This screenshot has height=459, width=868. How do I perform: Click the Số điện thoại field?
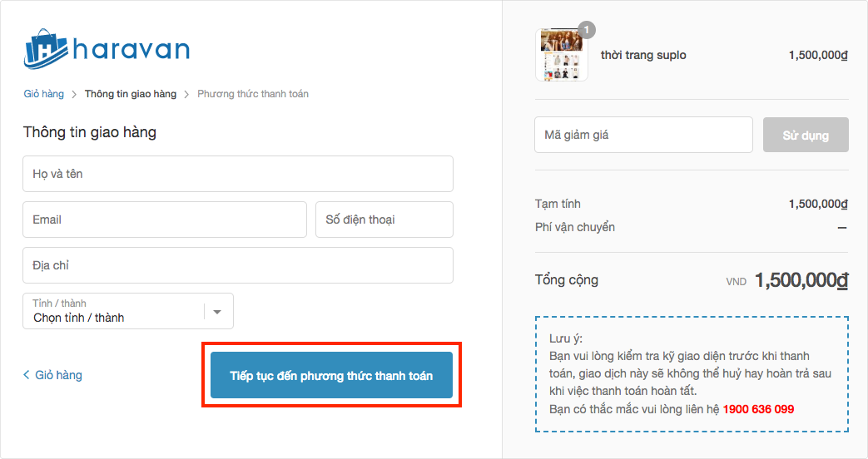(x=384, y=220)
